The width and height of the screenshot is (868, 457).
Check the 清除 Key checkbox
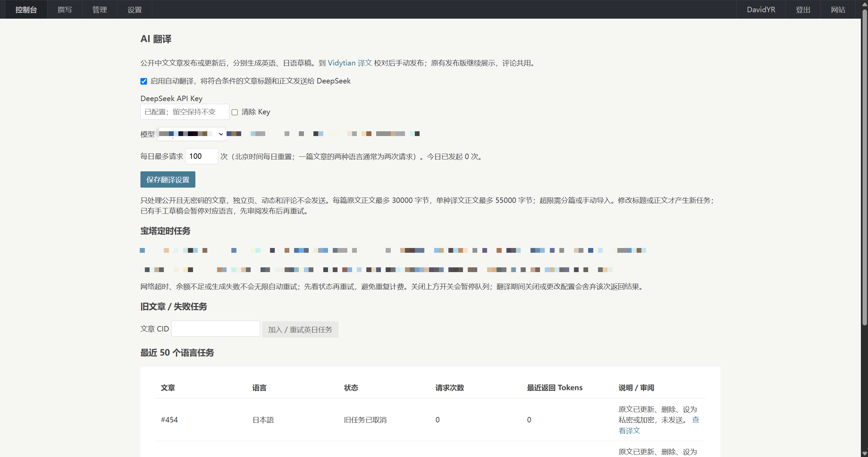click(235, 112)
